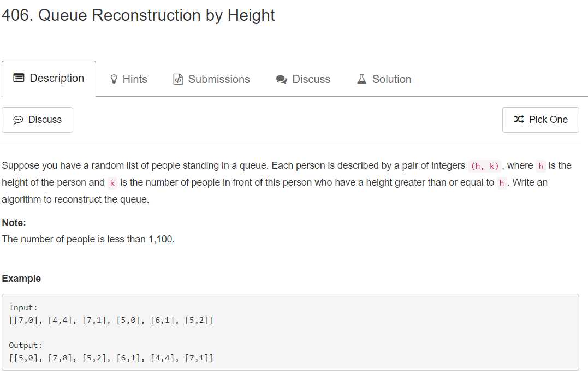Click the speech bubble icon on Discuss button
The width and height of the screenshot is (588, 373).
point(18,120)
